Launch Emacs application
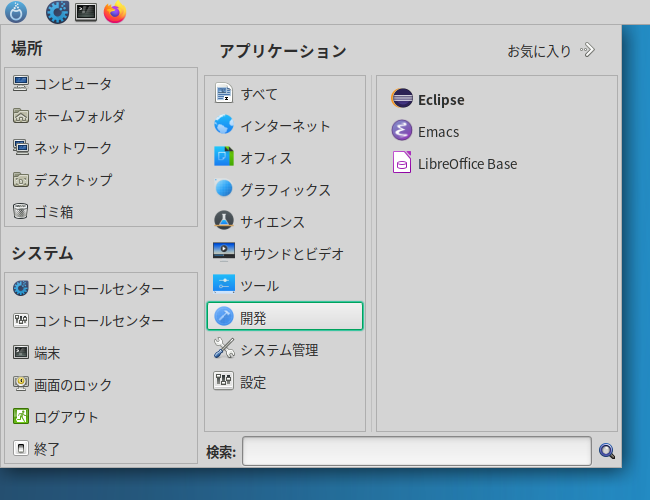 click(425, 131)
